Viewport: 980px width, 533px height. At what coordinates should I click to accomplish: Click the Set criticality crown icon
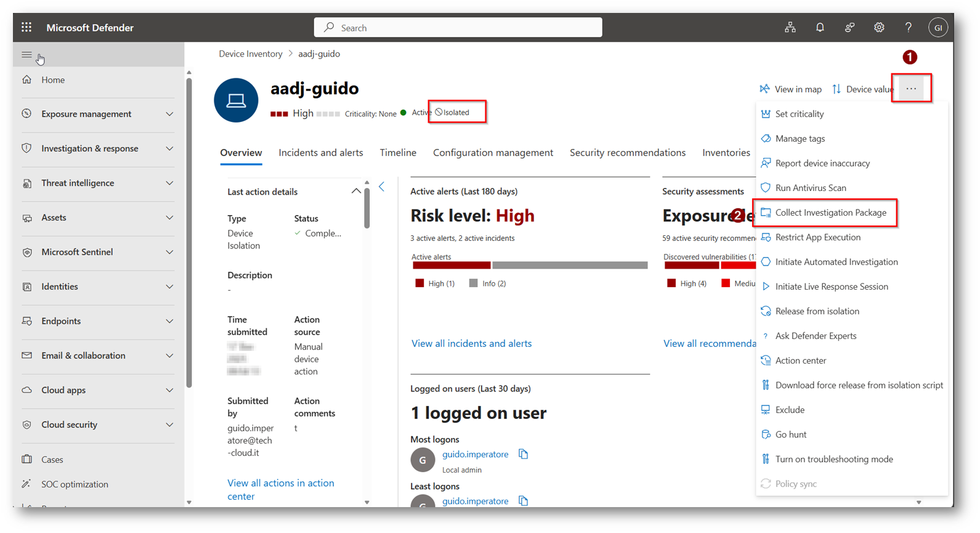coord(766,113)
